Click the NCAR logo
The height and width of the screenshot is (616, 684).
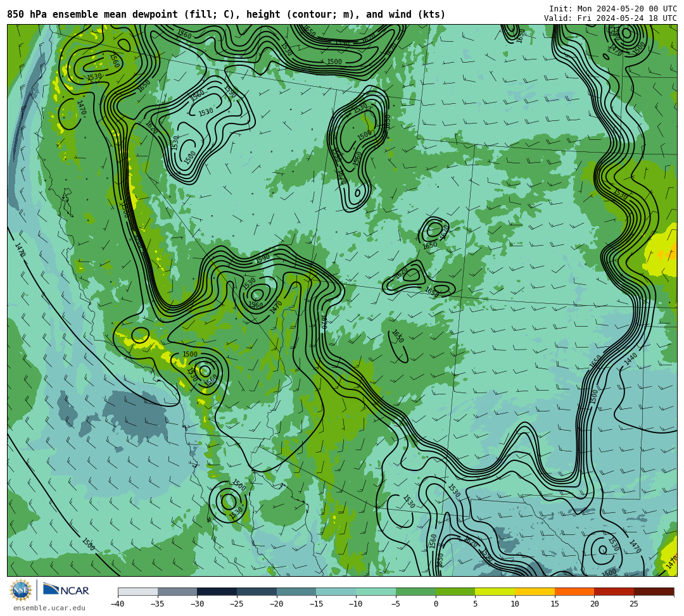click(66, 590)
